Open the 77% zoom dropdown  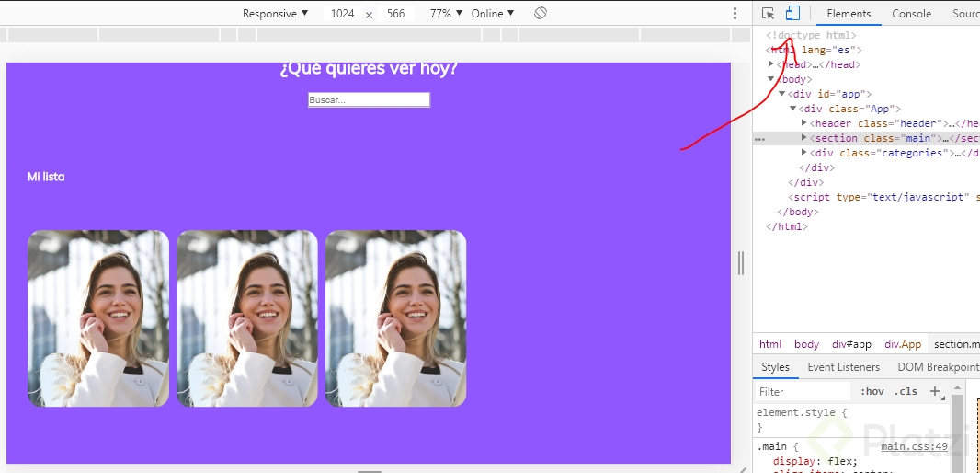pyautogui.click(x=446, y=13)
